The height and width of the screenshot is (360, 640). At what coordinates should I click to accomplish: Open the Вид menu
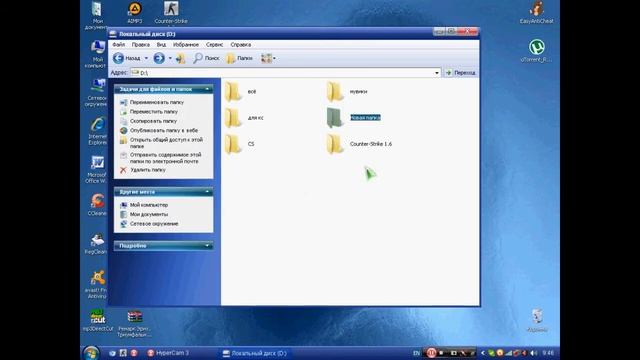coord(161,44)
